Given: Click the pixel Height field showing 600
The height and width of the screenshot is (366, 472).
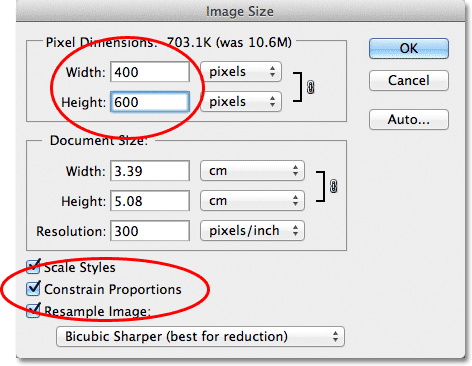Looking at the screenshot, I should (x=150, y=102).
